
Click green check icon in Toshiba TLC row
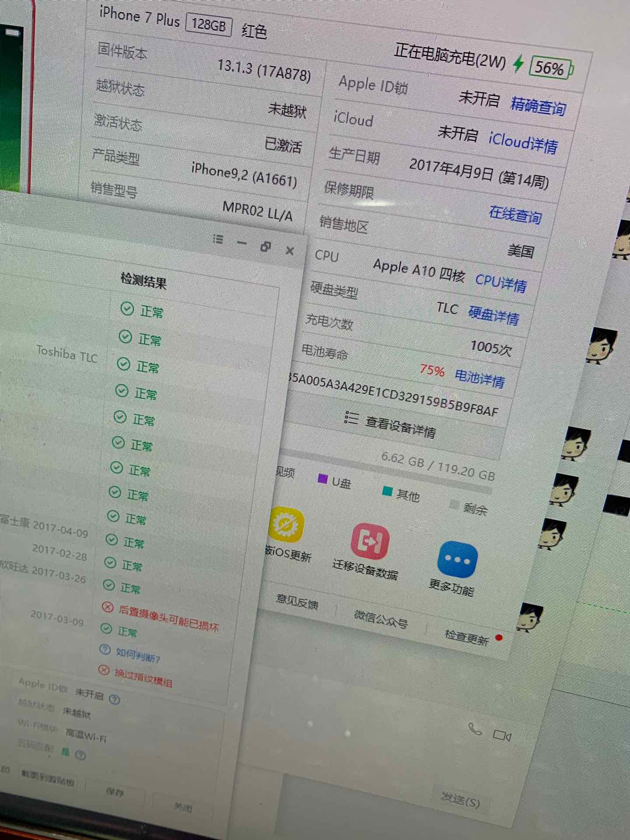124,364
